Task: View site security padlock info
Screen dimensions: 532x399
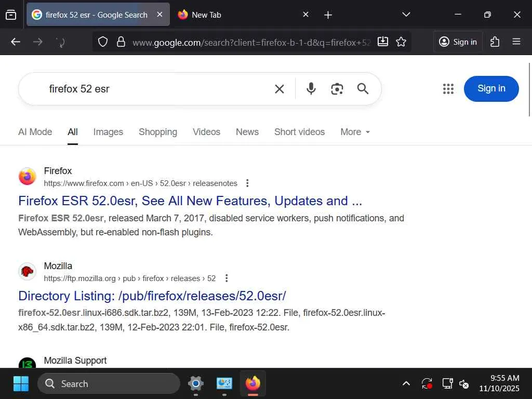Action: coord(121,42)
